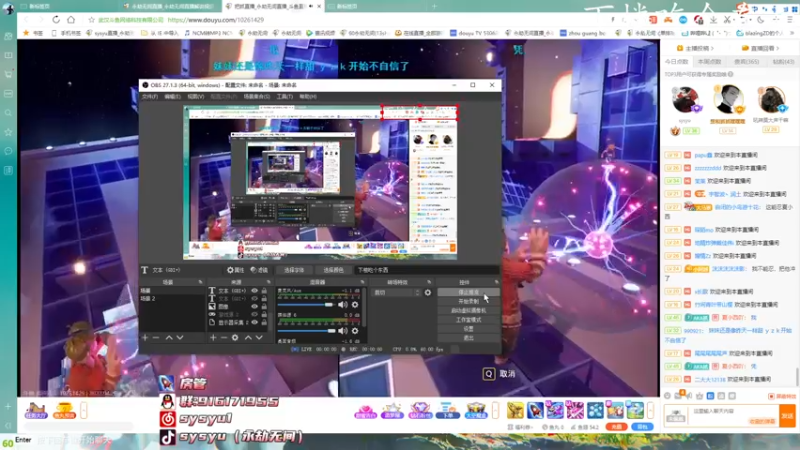Open source Filters (滤镜) button
Image resolution: width=800 pixels, height=450 pixels.
tap(259, 270)
